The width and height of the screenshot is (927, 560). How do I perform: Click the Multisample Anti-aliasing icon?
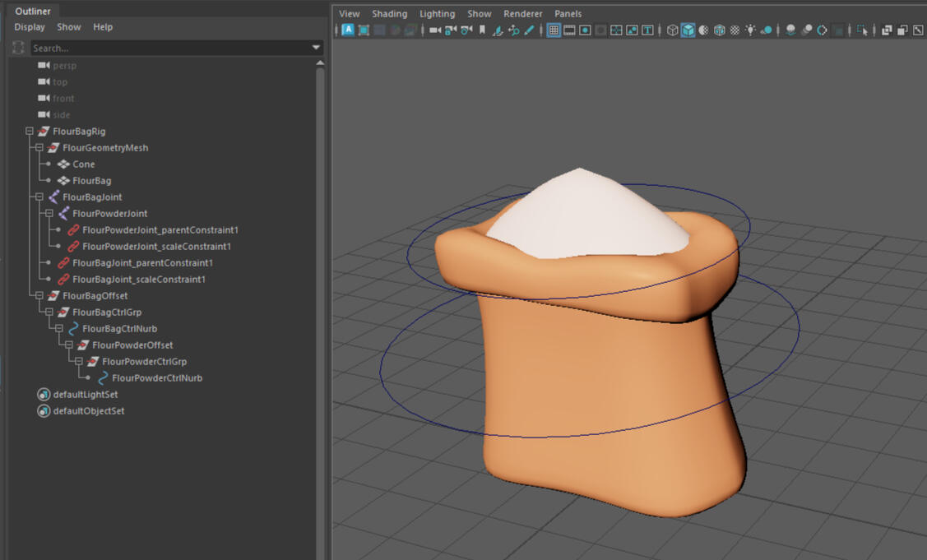pyautogui.click(x=822, y=30)
